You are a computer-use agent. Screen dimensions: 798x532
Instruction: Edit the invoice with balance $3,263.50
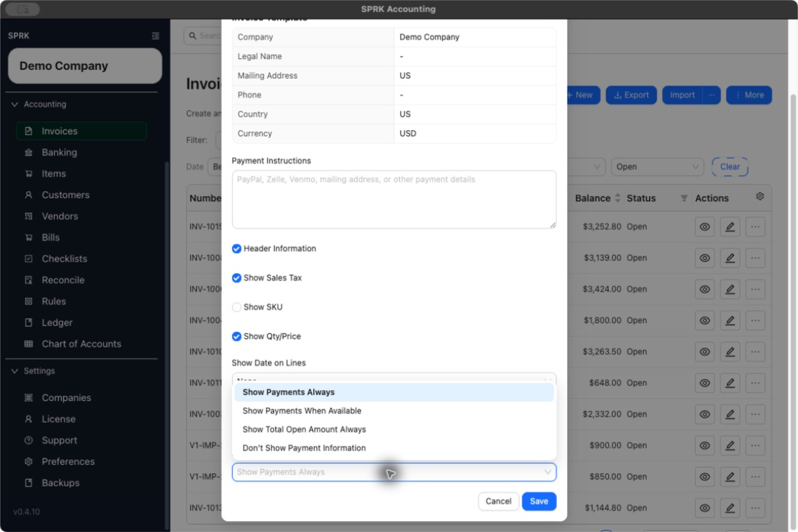point(730,352)
